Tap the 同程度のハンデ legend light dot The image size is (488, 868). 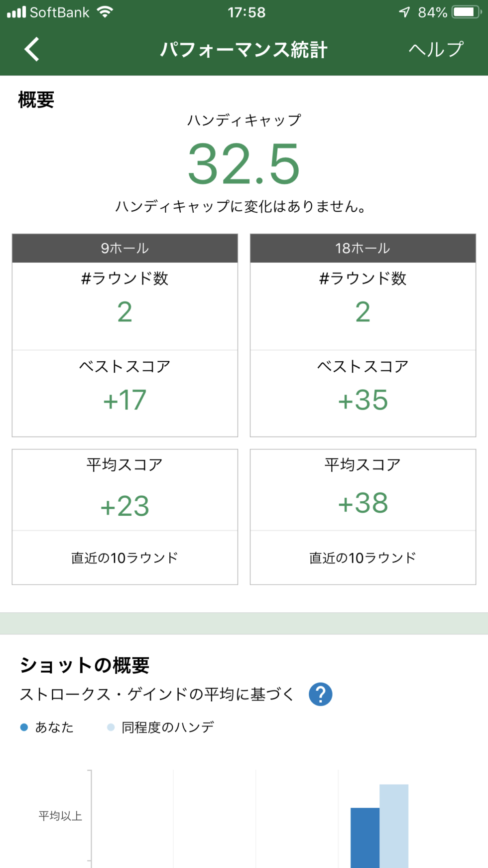pos(111,727)
